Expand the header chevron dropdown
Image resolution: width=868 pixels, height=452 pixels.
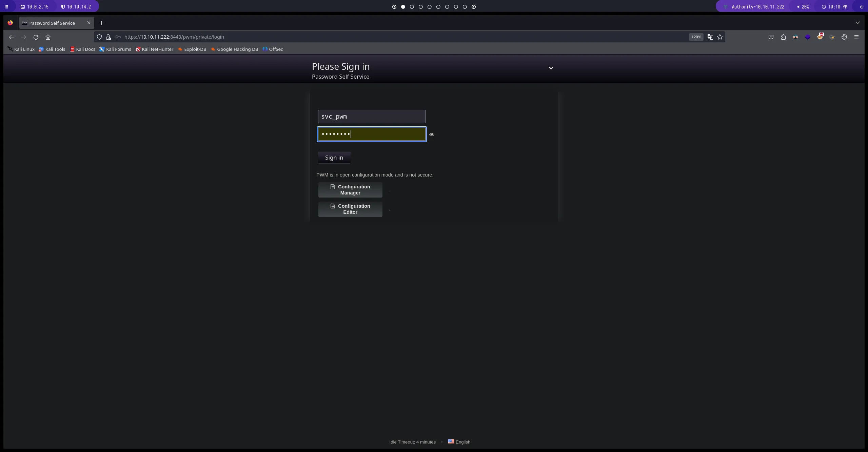551,68
